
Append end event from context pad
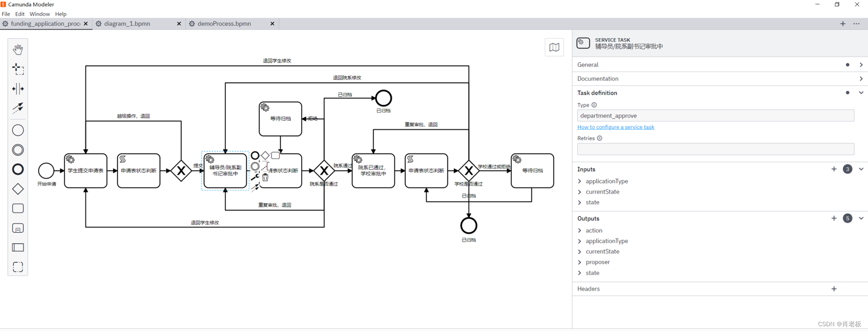pos(255,156)
